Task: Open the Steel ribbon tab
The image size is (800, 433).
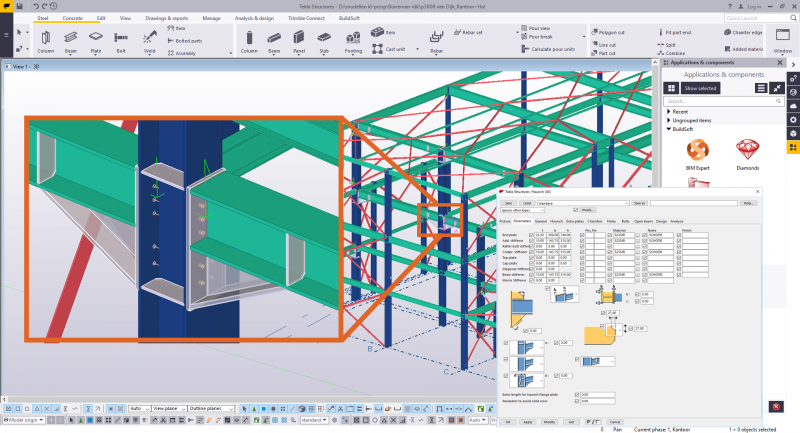Action: [43, 18]
